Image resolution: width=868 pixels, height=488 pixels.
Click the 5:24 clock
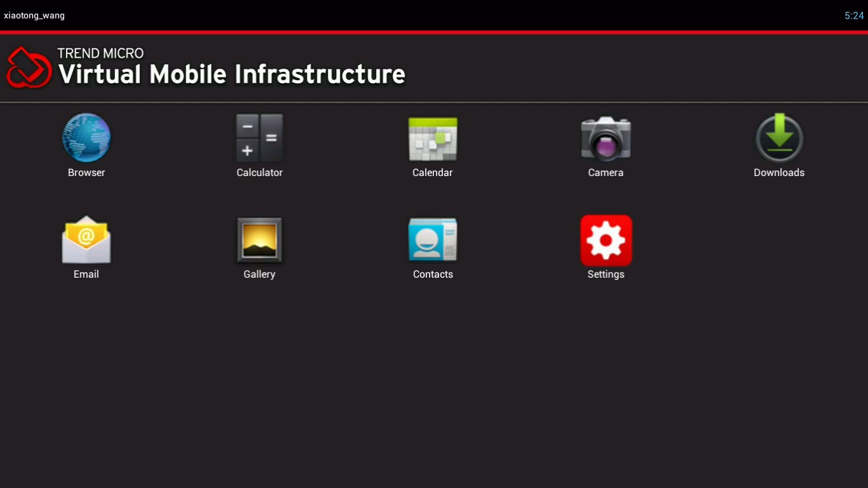coord(854,16)
